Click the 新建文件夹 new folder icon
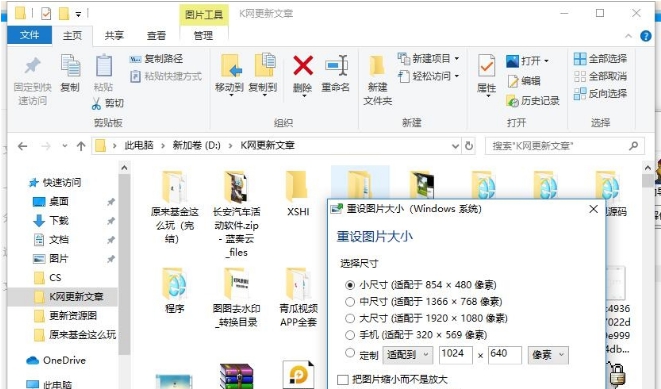The width and height of the screenshot is (661, 389). pyautogui.click(x=377, y=67)
